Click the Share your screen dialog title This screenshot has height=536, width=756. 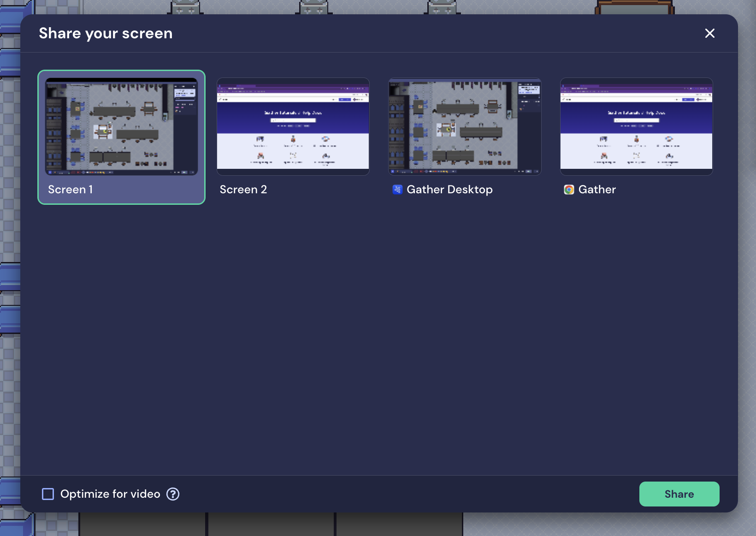(106, 33)
